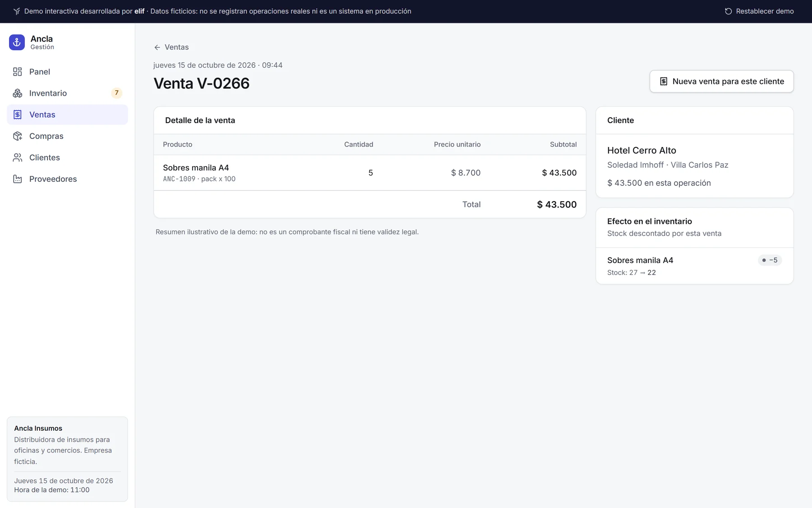Click the reset icon beside Restablecer demo

click(728, 11)
